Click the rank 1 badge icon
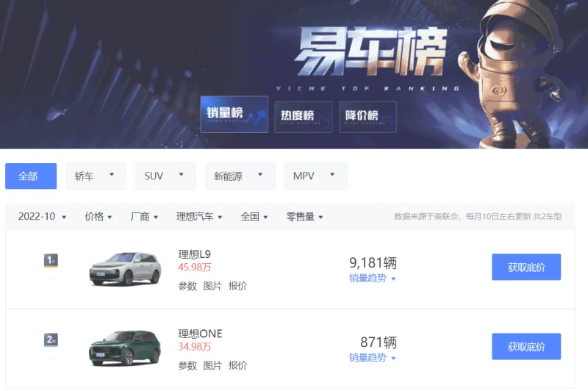588x391 pixels. pos(51,260)
